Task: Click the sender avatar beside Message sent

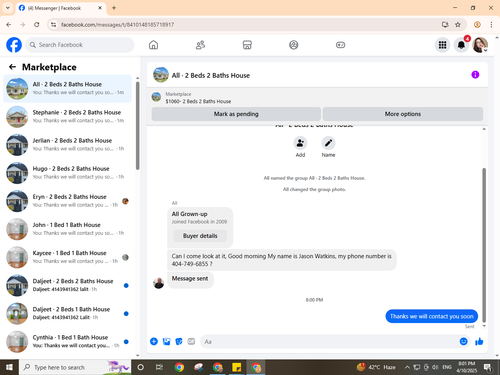Action: coord(158,283)
